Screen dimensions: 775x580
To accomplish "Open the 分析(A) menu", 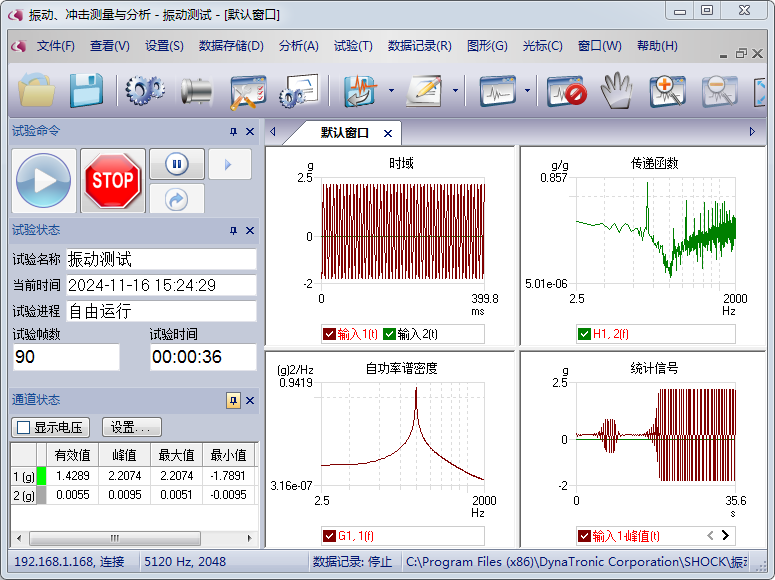I will (x=299, y=46).
